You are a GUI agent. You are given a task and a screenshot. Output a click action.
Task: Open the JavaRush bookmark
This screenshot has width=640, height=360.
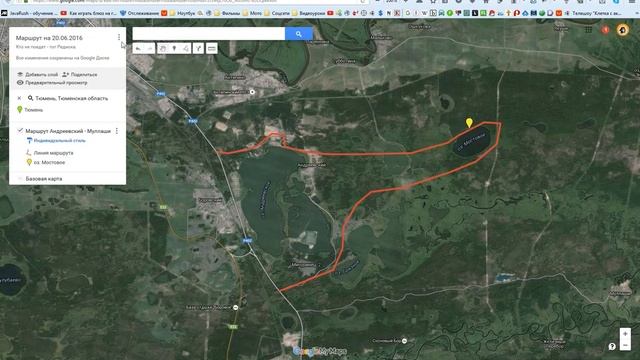[x=29, y=13]
